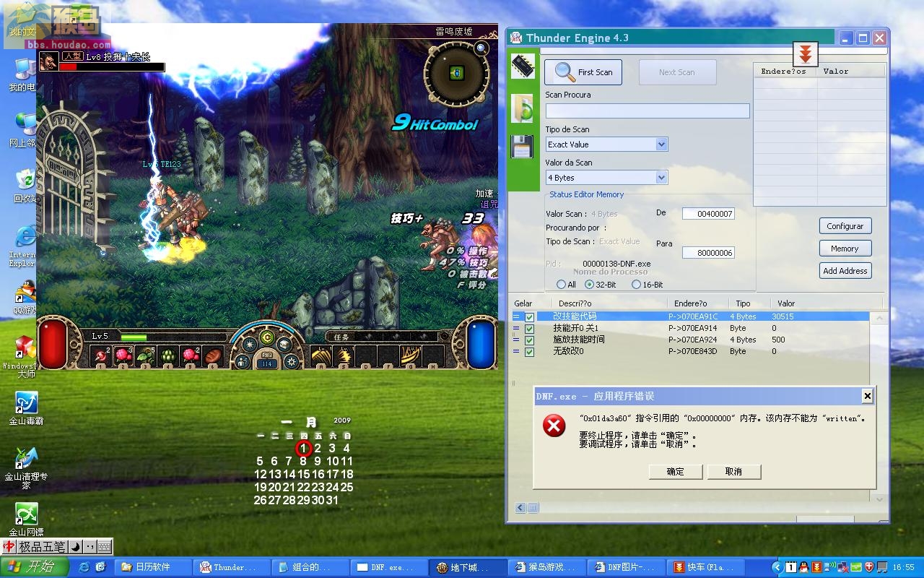
Task: Open Valor da Scan 4 Bytes dropdown
Action: (x=661, y=178)
